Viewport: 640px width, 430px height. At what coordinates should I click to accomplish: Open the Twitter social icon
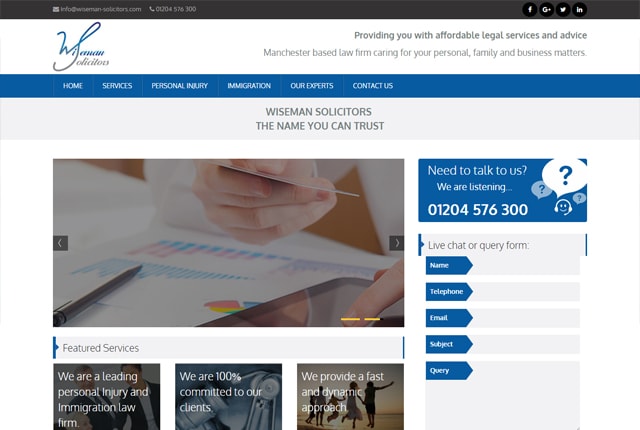pos(563,9)
